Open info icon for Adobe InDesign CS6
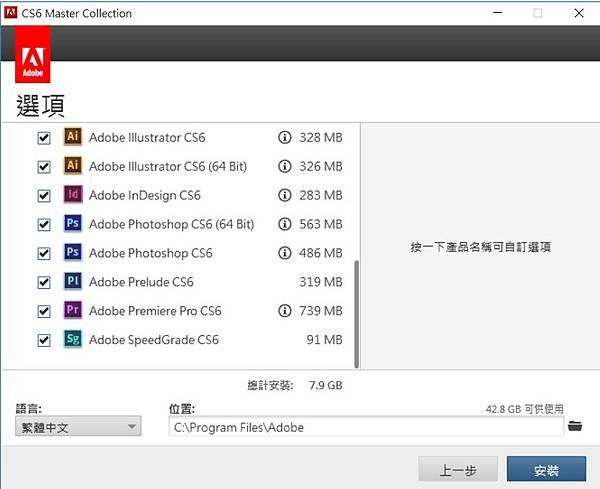The image size is (600, 489). pos(284,195)
